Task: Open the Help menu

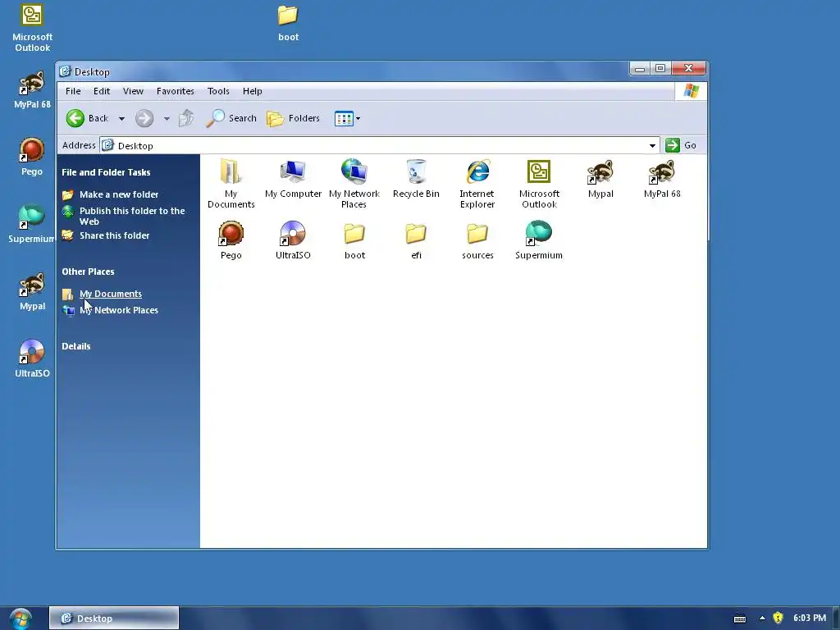Action: [x=253, y=91]
